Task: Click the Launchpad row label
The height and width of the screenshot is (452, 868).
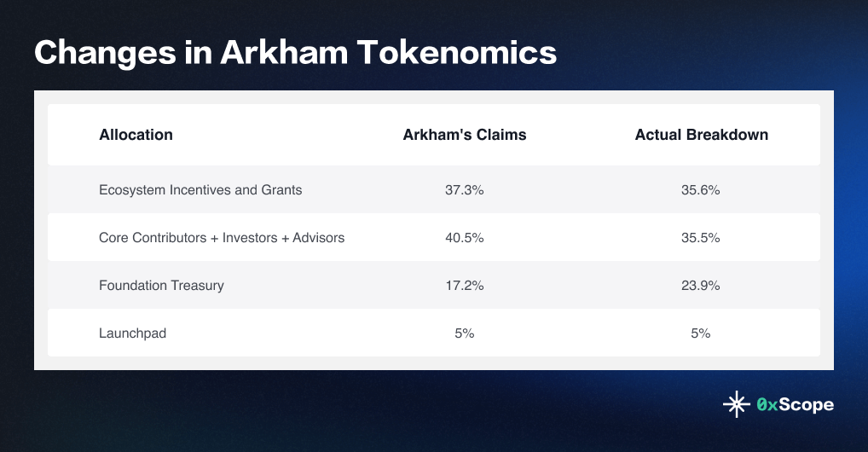Action: tap(132, 333)
